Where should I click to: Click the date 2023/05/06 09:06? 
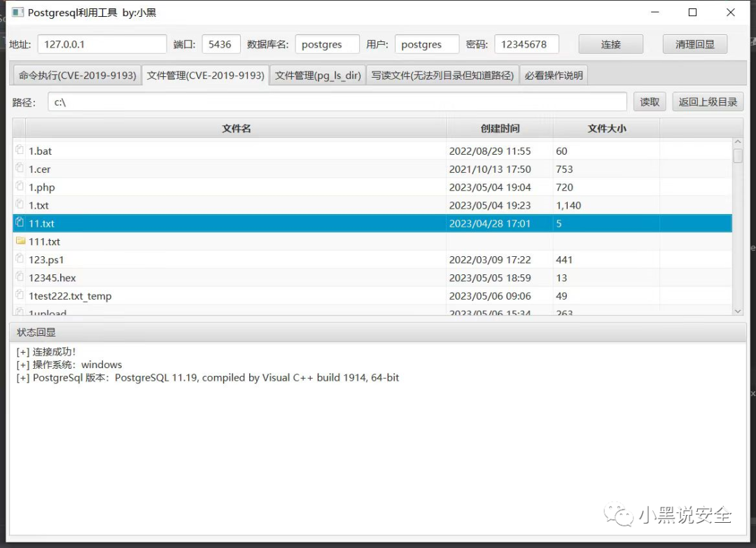(490, 296)
